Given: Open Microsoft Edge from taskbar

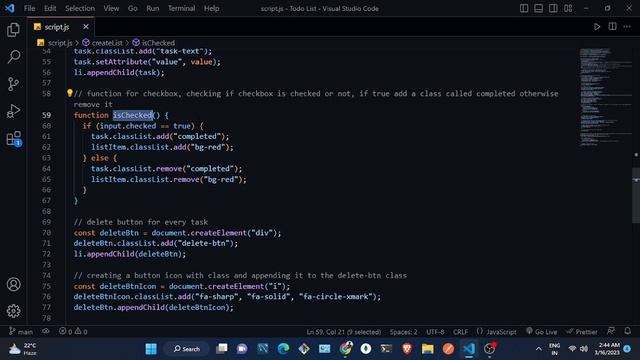Looking at the screenshot, I should pos(283,349).
